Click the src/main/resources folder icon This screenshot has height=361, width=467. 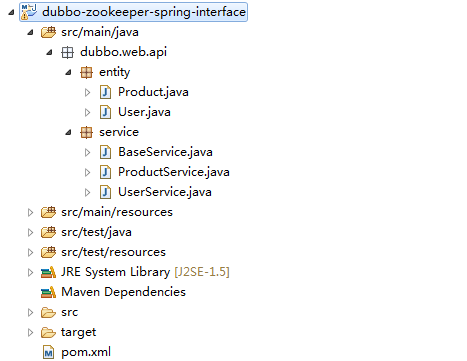[48, 212]
